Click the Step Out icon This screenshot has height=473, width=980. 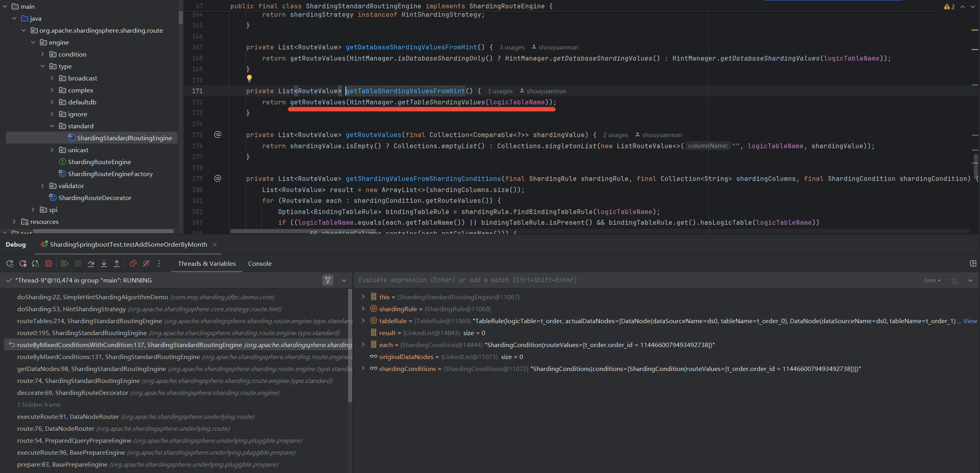click(x=117, y=263)
